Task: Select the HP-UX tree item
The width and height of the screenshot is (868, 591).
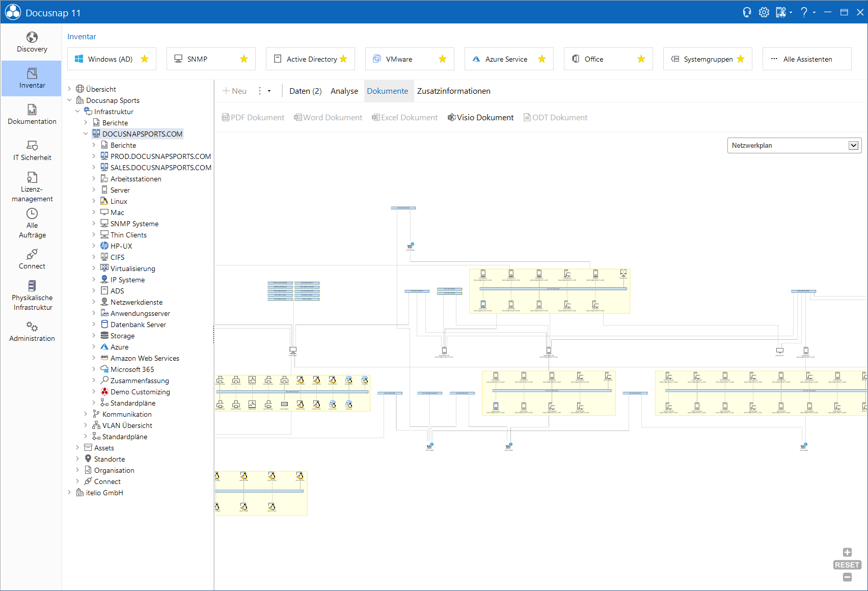Action: pyautogui.click(x=121, y=246)
